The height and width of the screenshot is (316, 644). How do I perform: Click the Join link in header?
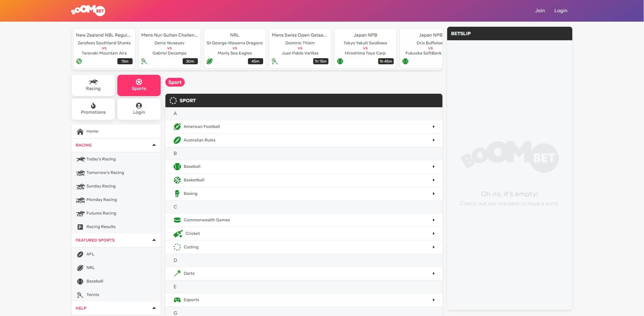click(x=540, y=10)
